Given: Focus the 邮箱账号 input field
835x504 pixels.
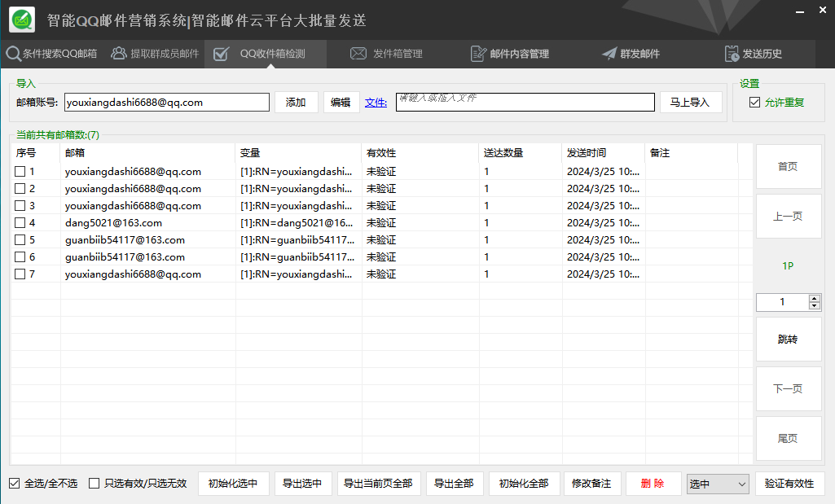Looking at the screenshot, I should pyautogui.click(x=167, y=102).
